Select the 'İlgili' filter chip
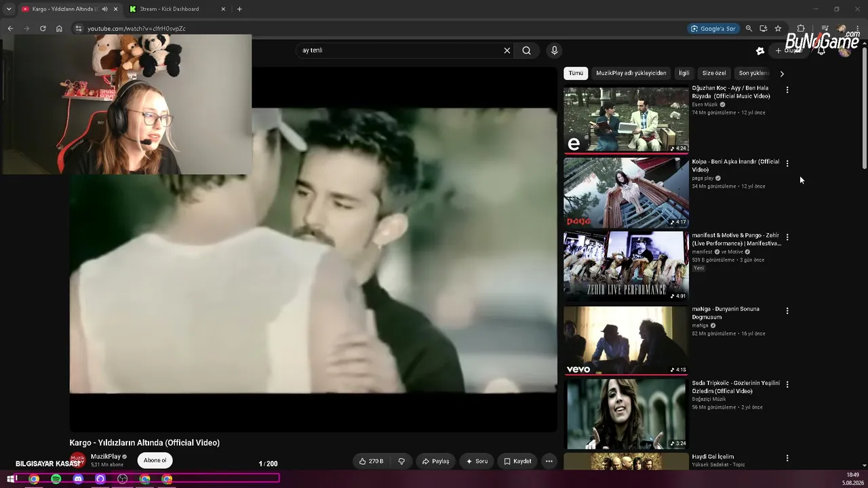Image resolution: width=868 pixels, height=488 pixels. pos(684,73)
